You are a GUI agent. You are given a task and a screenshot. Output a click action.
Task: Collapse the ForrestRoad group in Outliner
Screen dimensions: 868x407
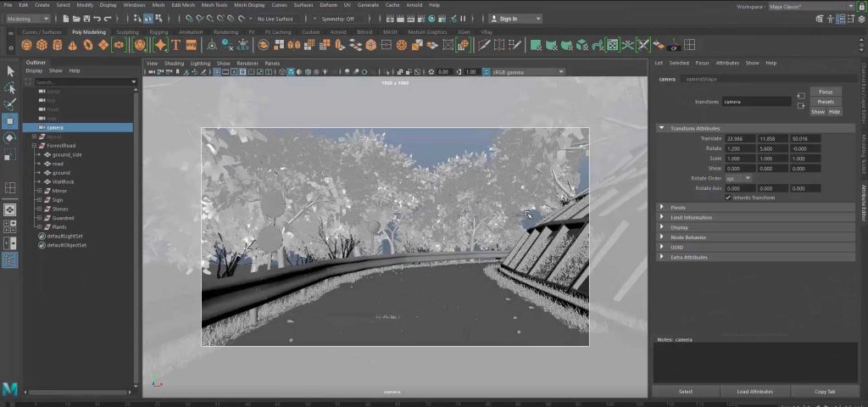point(34,146)
